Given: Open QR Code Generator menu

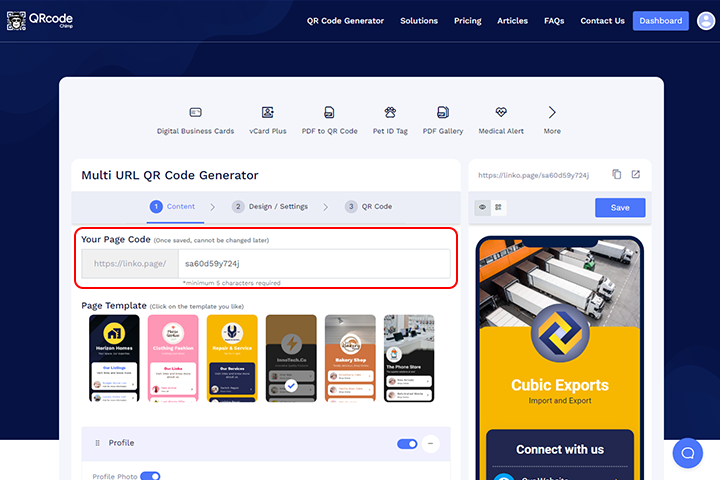Looking at the screenshot, I should (x=345, y=21).
